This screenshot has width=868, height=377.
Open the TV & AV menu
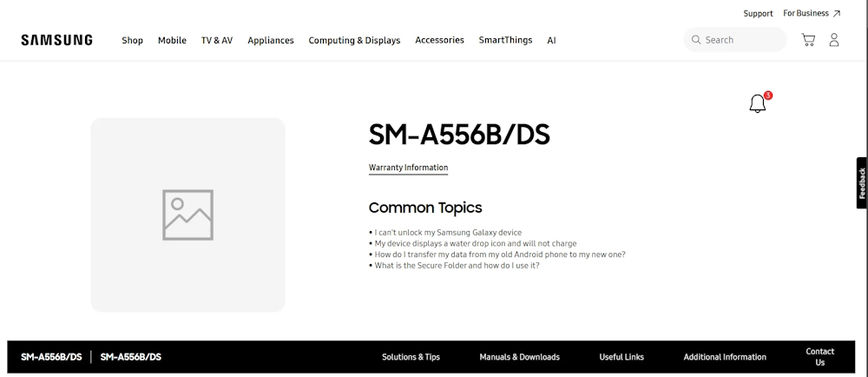coord(217,41)
